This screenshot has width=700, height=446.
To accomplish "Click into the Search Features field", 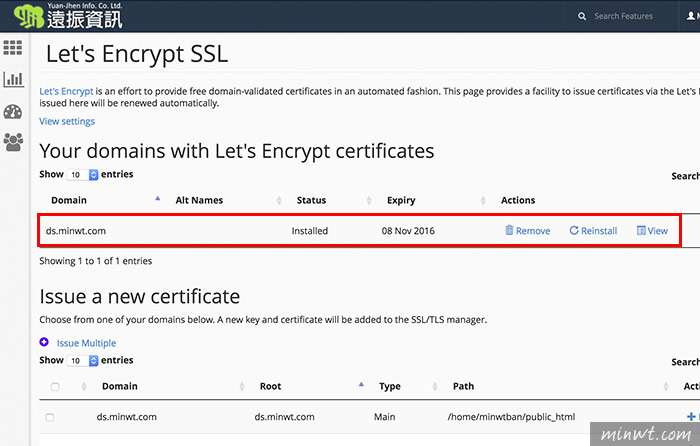I will (623, 16).
